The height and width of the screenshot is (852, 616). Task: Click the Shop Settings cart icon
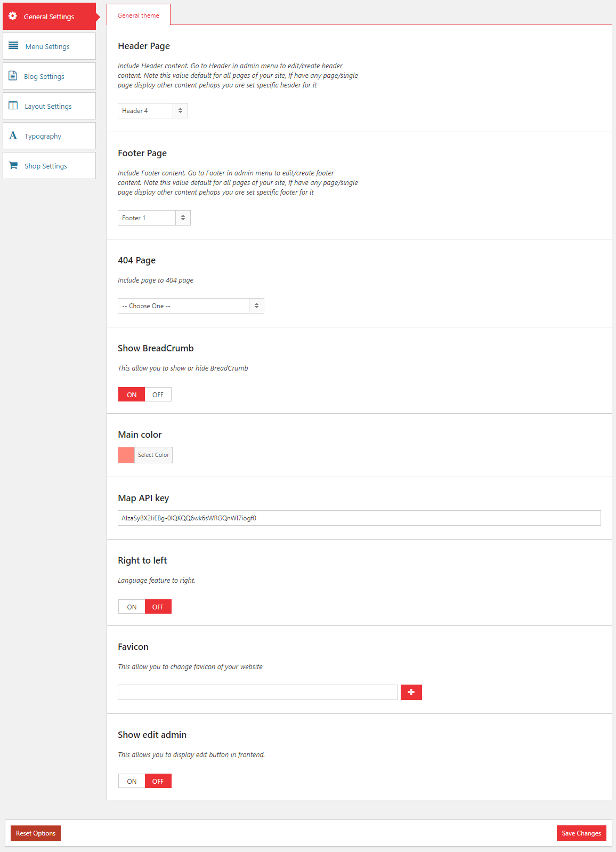(x=13, y=165)
